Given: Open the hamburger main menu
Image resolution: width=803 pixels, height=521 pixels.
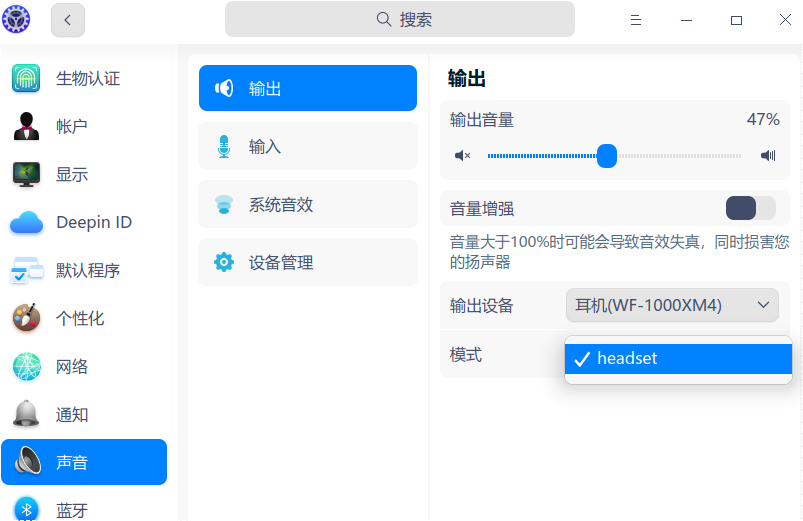Looking at the screenshot, I should 636,20.
